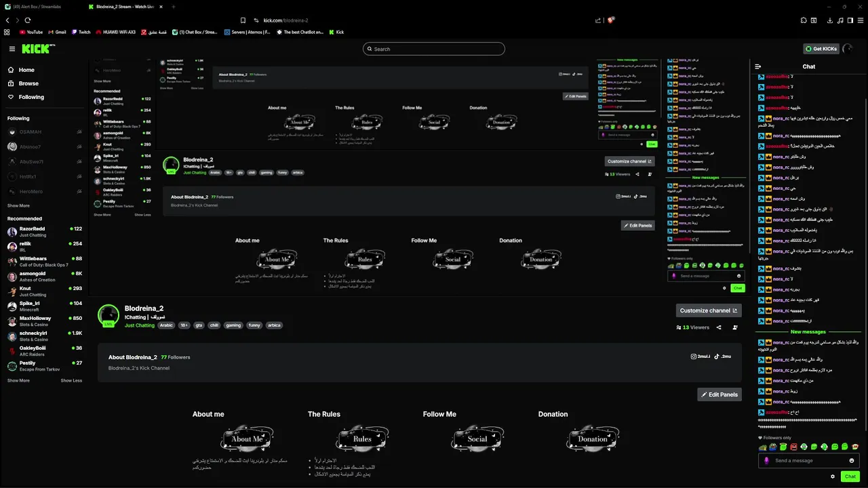Open Spike_irl Minecraft channel
The width and height of the screenshot is (868, 488).
(45, 306)
